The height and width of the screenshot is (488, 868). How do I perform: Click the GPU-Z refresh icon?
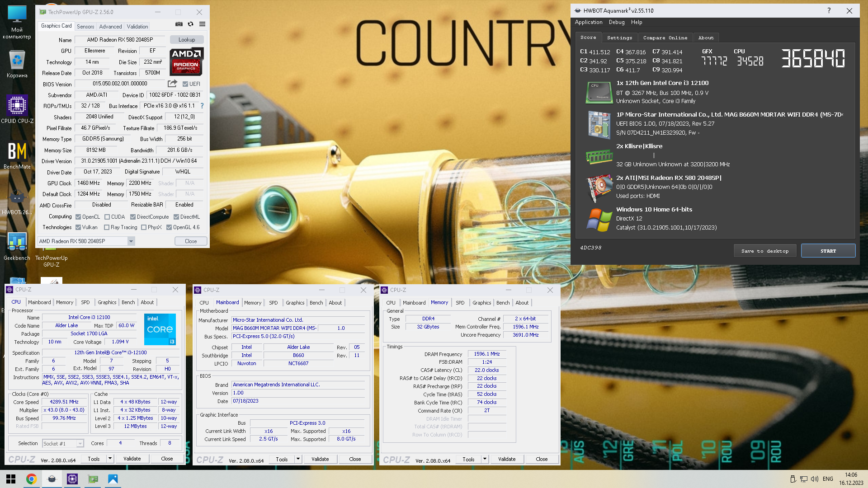tap(190, 24)
